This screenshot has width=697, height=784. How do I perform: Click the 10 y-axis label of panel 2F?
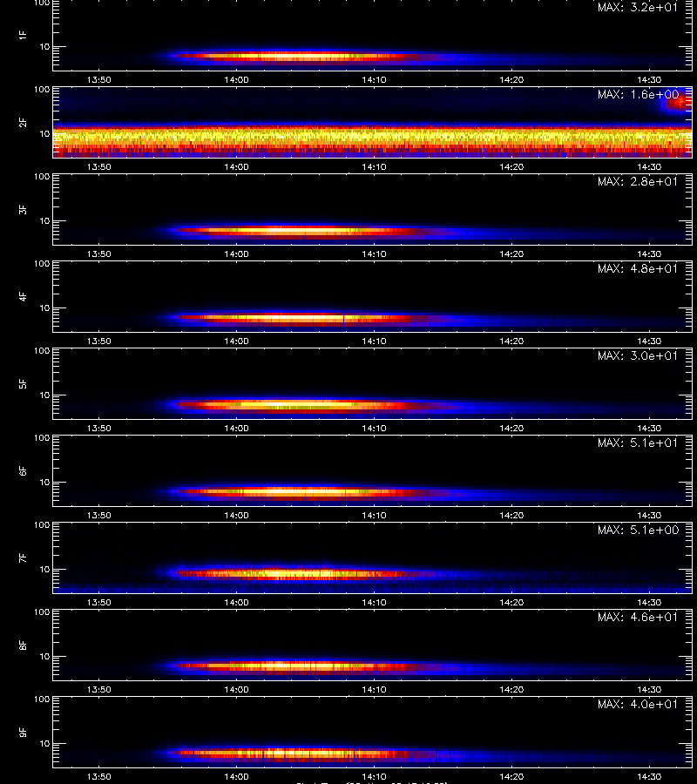pyautogui.click(x=45, y=134)
